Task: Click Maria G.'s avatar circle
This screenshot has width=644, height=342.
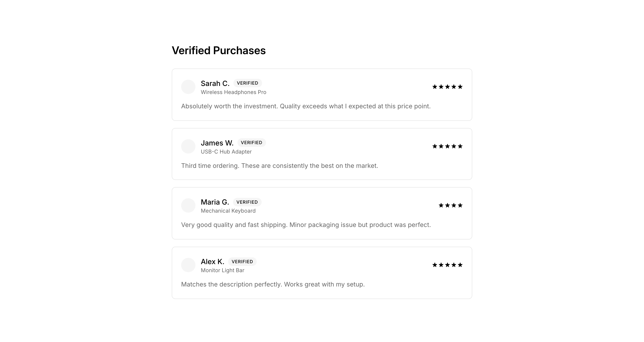Action: (x=188, y=205)
